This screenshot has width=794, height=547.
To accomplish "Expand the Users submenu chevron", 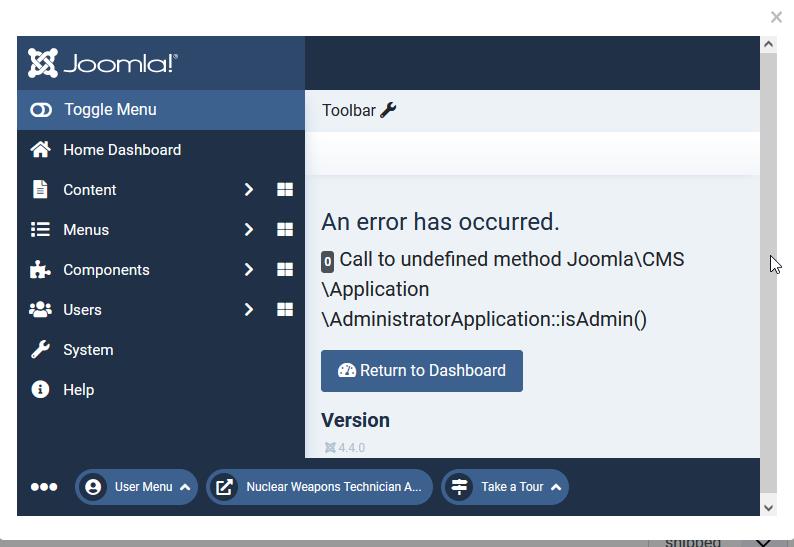I will point(249,309).
